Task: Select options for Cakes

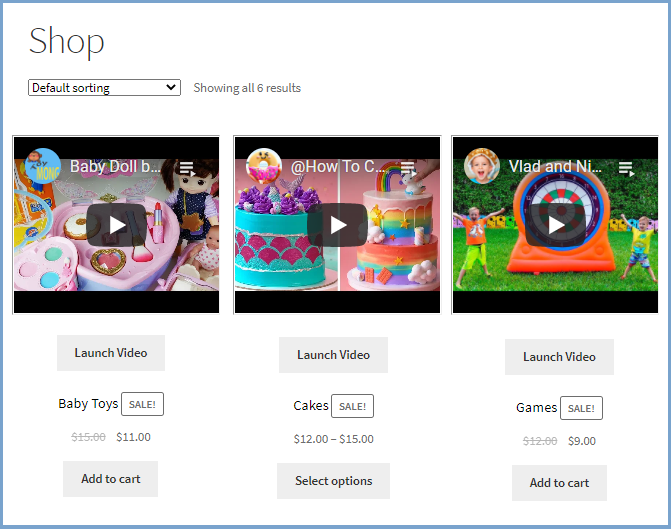Action: pyautogui.click(x=333, y=481)
